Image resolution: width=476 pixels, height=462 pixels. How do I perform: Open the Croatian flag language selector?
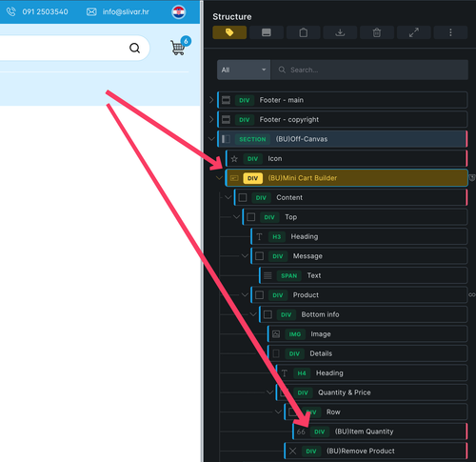(179, 12)
